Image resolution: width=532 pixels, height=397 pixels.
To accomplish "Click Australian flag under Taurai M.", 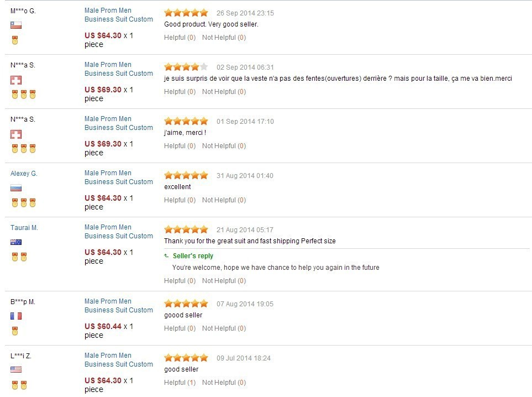I will [x=16, y=242].
